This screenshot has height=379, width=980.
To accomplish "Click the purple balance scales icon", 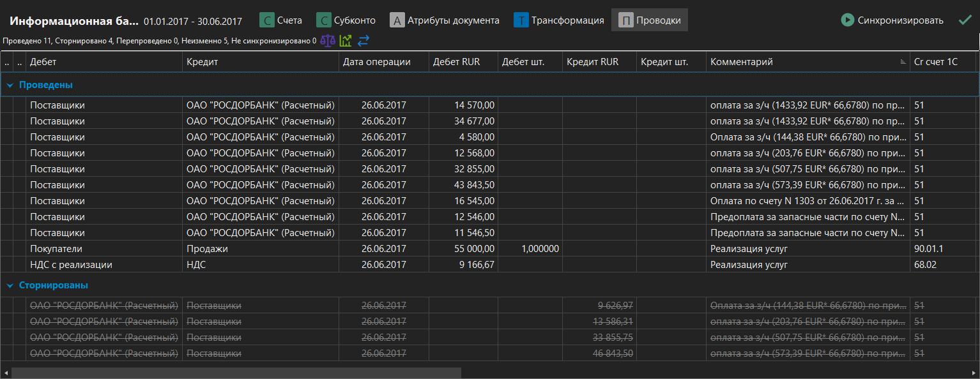I will (327, 41).
